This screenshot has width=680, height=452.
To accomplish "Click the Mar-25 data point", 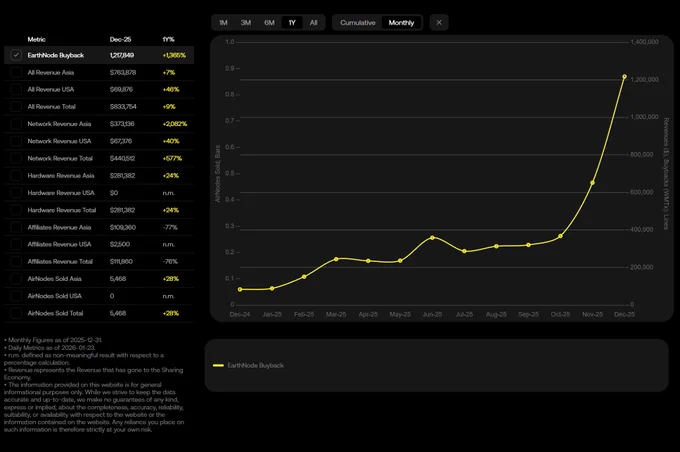I will coord(336,259).
